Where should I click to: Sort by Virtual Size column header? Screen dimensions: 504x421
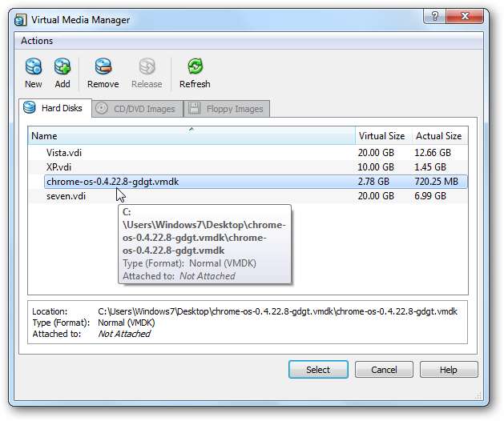coord(383,136)
